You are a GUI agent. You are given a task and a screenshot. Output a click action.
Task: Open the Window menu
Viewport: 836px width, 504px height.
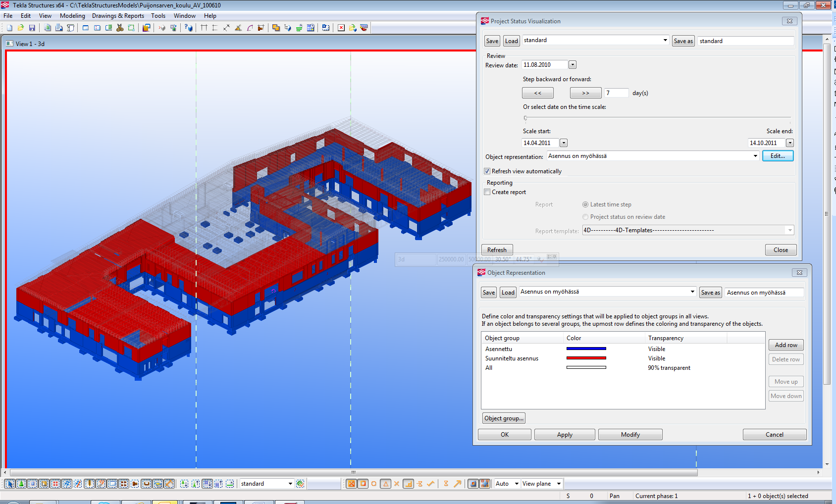pos(185,16)
